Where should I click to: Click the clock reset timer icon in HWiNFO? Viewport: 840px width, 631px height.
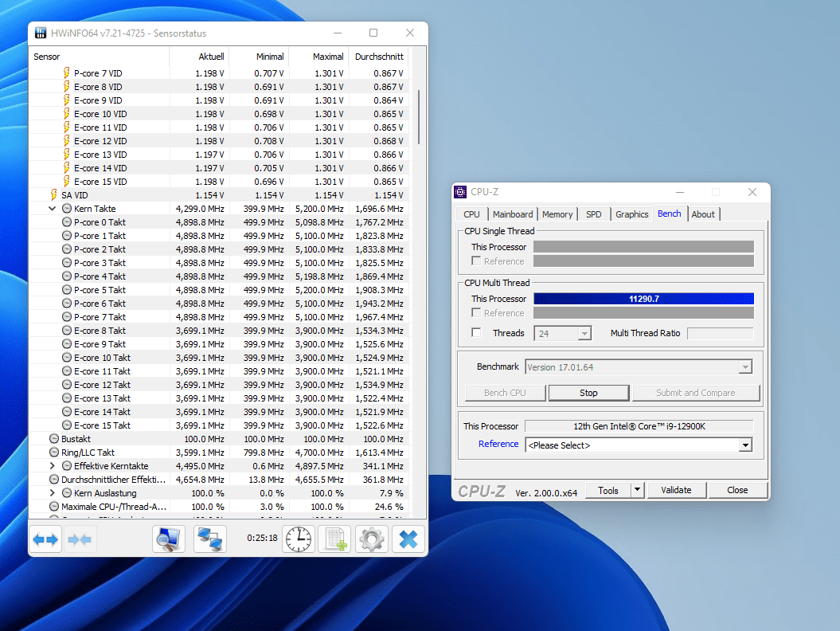click(x=299, y=539)
